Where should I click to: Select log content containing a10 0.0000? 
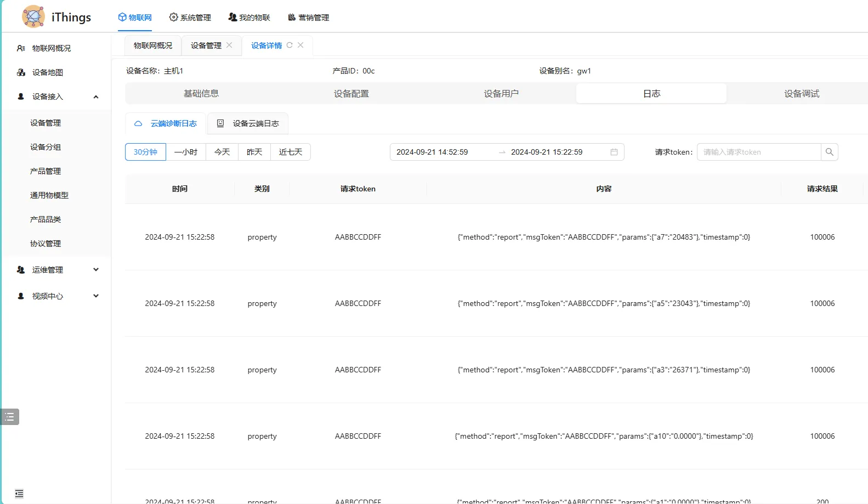pos(604,436)
